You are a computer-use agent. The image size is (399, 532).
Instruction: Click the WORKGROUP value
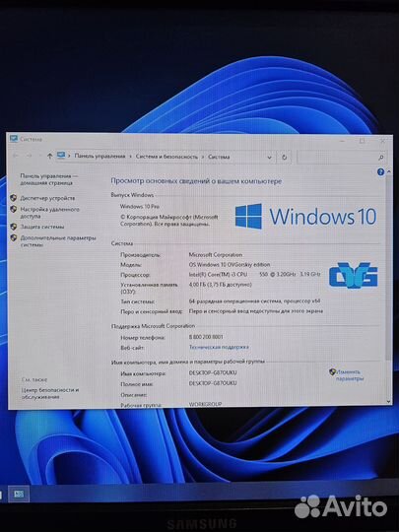coord(205,404)
